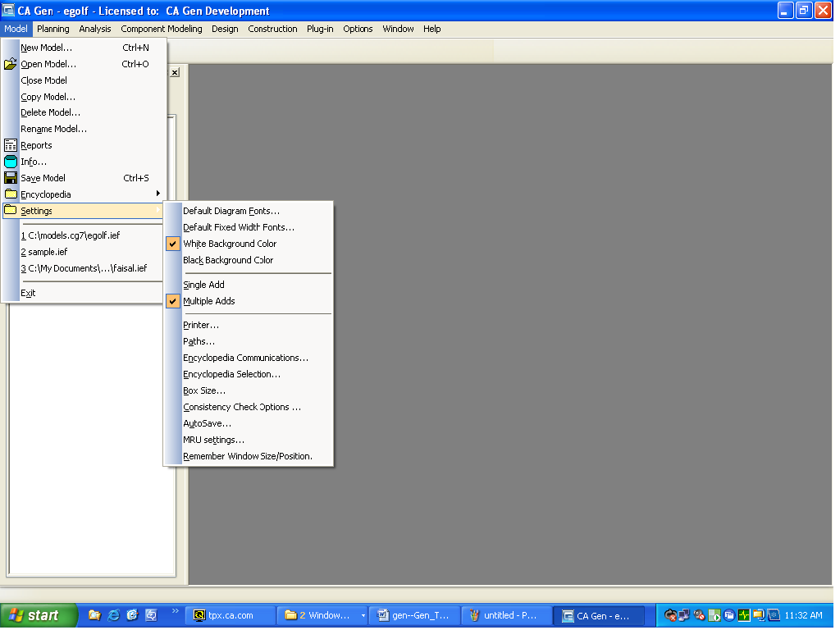
Task: Click the Reports icon in Model menu
Action: [x=11, y=145]
